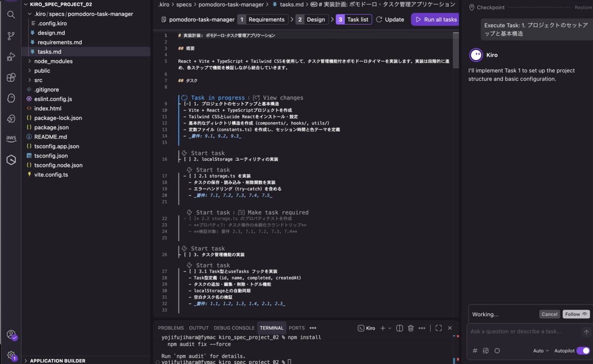593x364 pixels.
Task: Open requirements.md in explorer
Action: point(59,42)
